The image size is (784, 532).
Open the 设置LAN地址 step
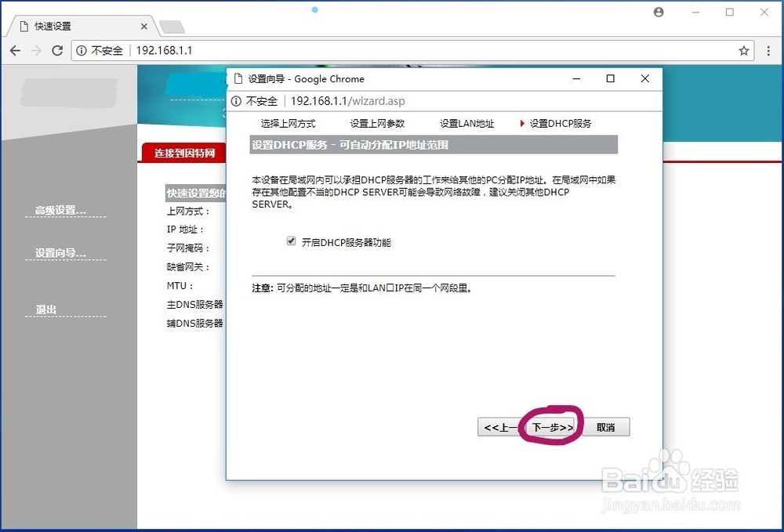point(466,123)
